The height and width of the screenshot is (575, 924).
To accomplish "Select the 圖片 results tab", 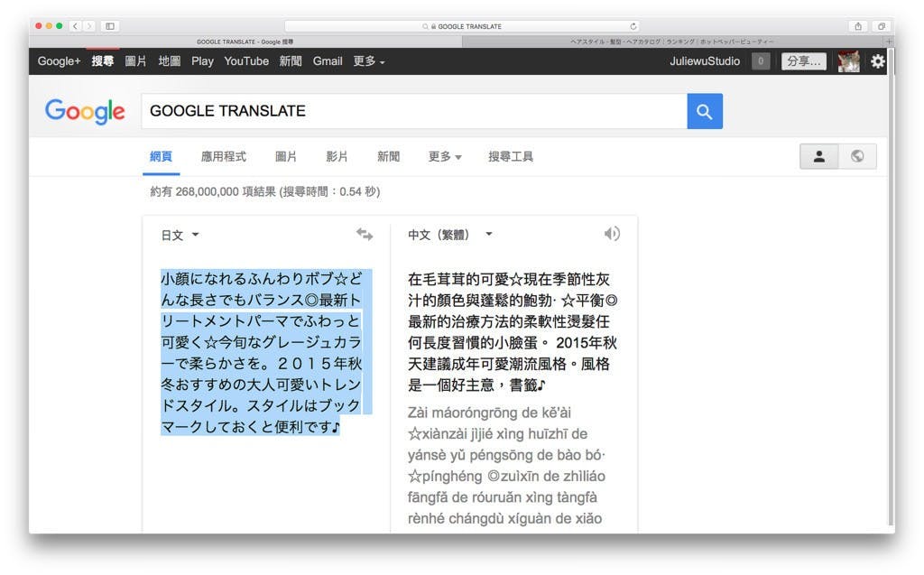I will [x=286, y=156].
